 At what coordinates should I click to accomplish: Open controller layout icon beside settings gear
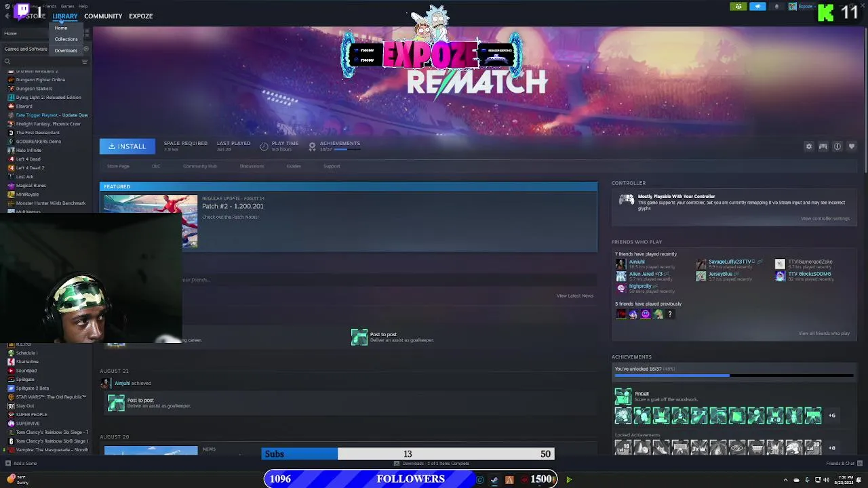tap(823, 146)
